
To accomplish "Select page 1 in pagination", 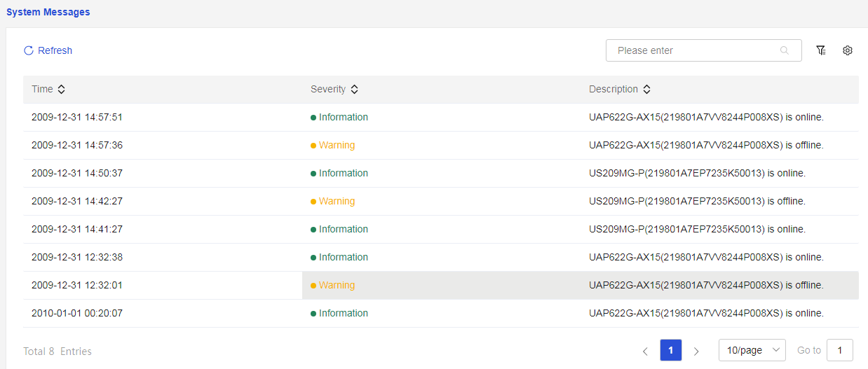I will click(671, 350).
